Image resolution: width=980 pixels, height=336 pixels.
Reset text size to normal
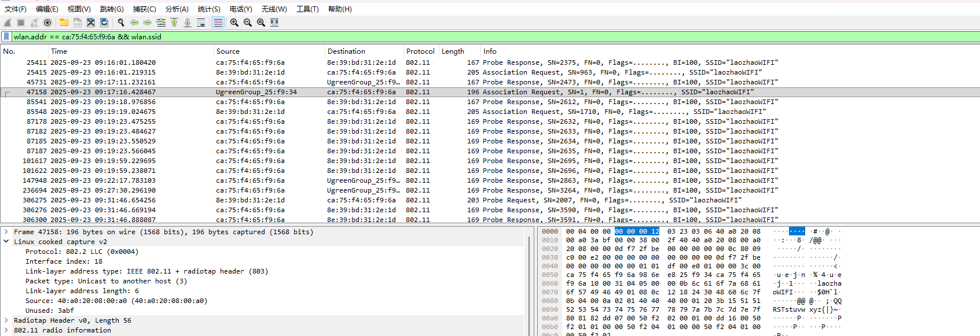(261, 23)
